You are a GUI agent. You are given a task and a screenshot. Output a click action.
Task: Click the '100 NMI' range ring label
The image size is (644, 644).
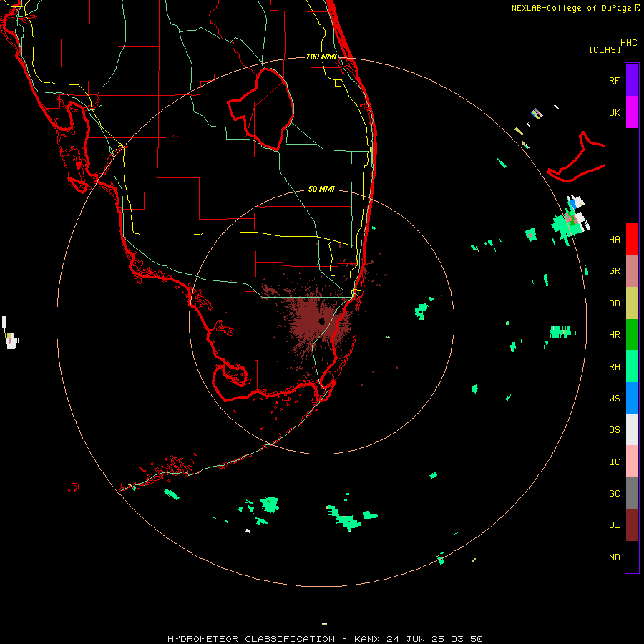[x=321, y=57]
